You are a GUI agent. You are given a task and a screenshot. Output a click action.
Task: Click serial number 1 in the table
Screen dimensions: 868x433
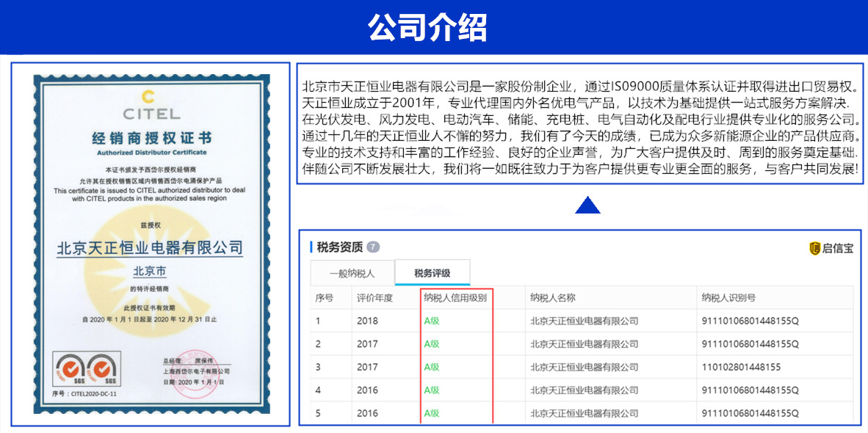(318, 321)
